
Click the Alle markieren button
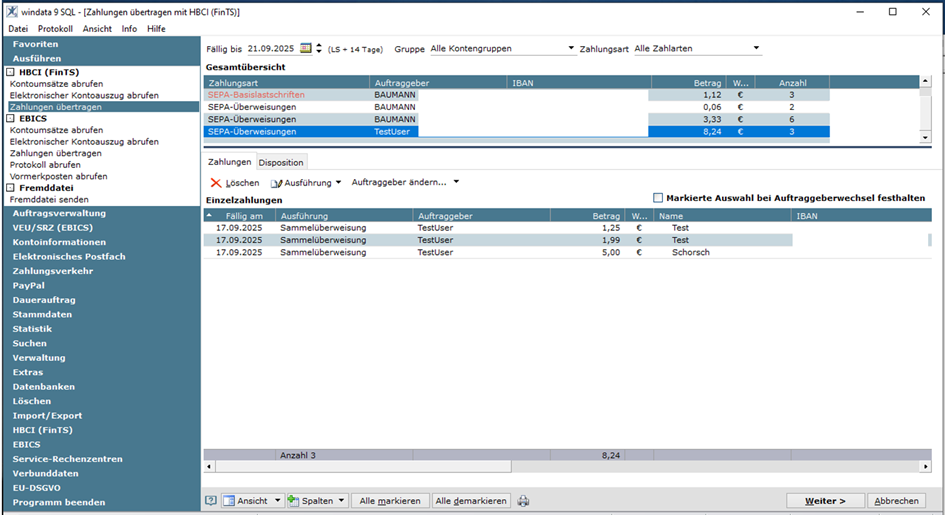tap(390, 501)
